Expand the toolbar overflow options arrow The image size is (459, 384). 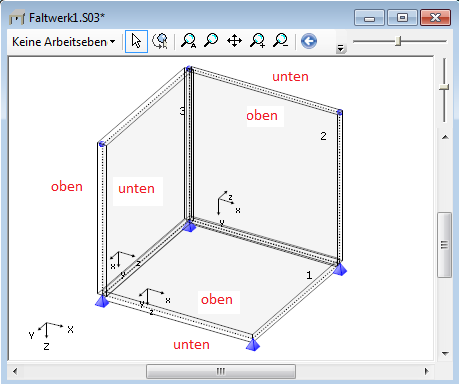(340, 48)
